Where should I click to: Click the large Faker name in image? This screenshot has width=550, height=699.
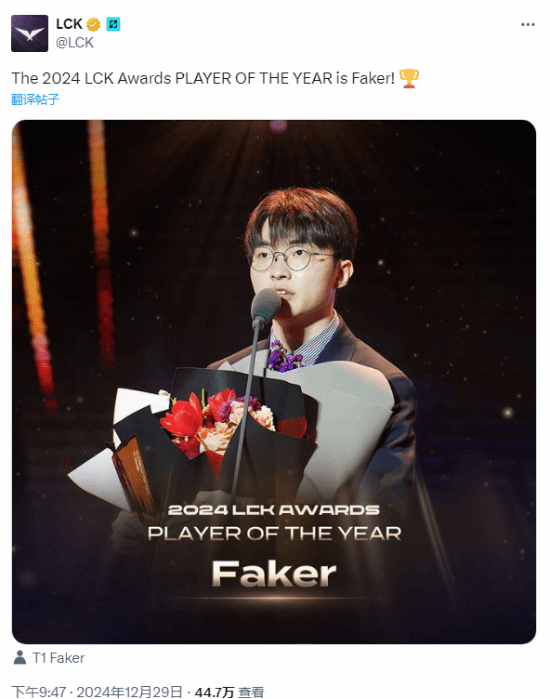(274, 573)
